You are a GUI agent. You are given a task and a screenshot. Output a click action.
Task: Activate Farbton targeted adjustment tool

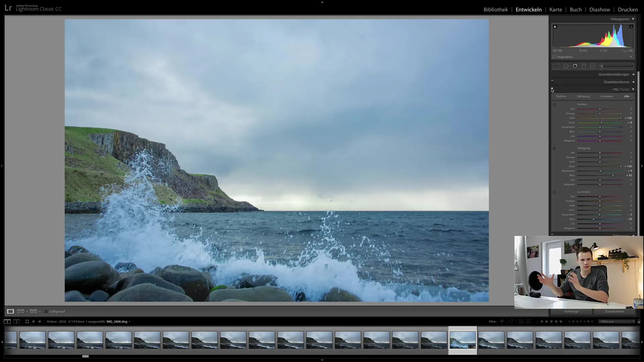(554, 105)
